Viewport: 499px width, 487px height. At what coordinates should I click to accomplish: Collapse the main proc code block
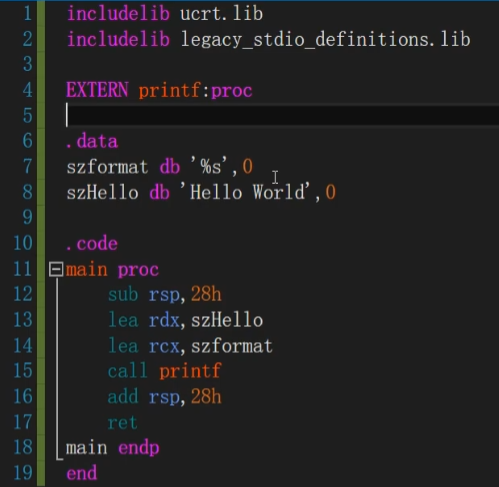coord(56,269)
